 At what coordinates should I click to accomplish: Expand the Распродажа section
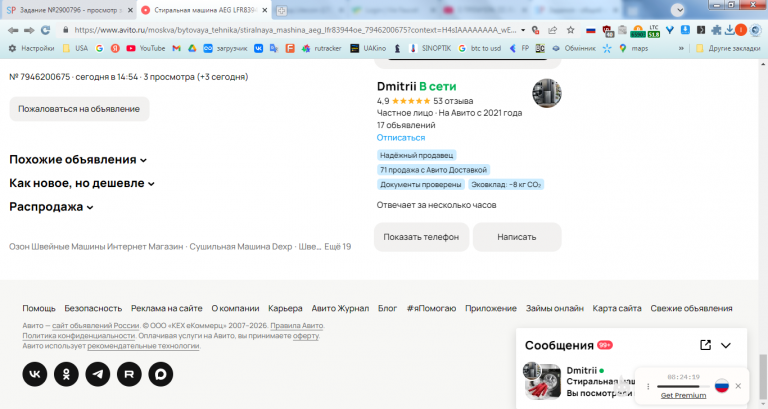tap(51, 207)
